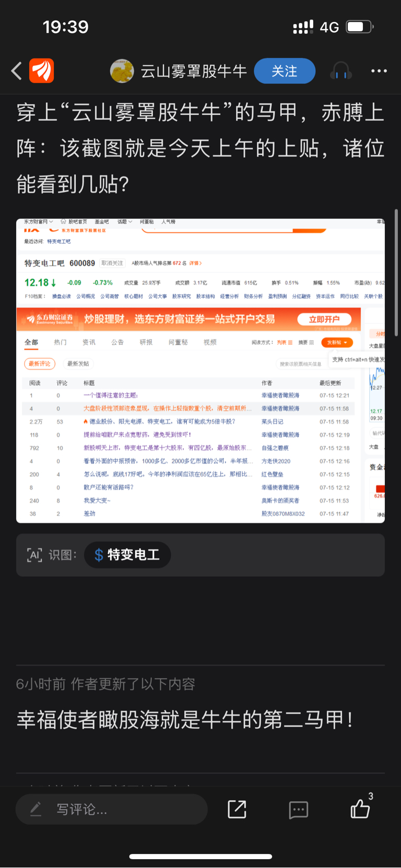Tap the headphone listen icon
Viewport: 401px width, 868px height.
click(340, 71)
